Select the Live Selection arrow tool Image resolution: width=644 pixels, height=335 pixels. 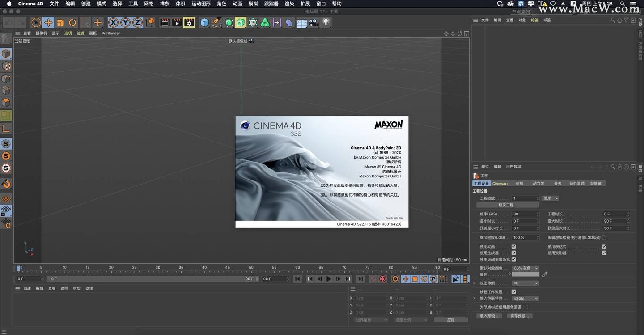[36, 22]
